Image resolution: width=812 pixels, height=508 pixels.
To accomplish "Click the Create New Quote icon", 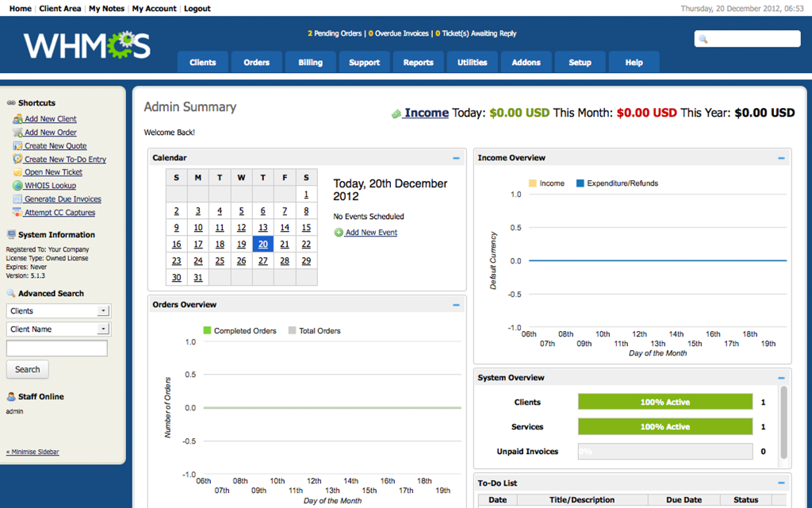I will point(17,146).
